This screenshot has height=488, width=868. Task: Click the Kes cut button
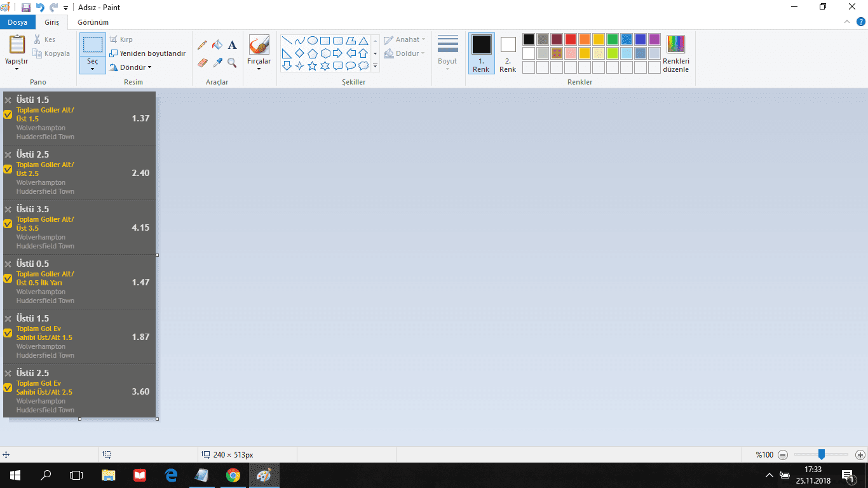(x=44, y=39)
